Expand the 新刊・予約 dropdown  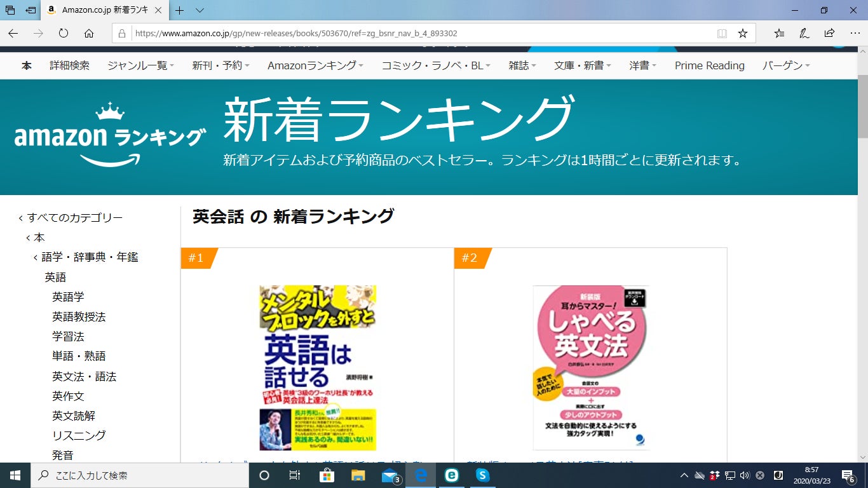[x=220, y=65]
